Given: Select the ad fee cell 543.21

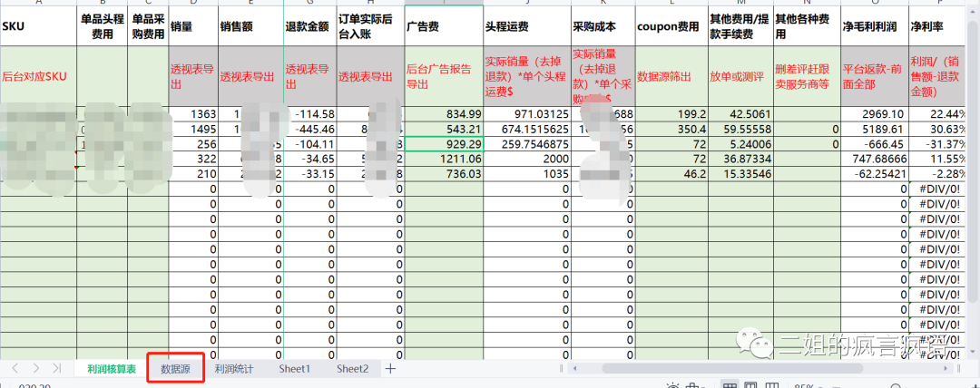Looking at the screenshot, I should 445,130.
